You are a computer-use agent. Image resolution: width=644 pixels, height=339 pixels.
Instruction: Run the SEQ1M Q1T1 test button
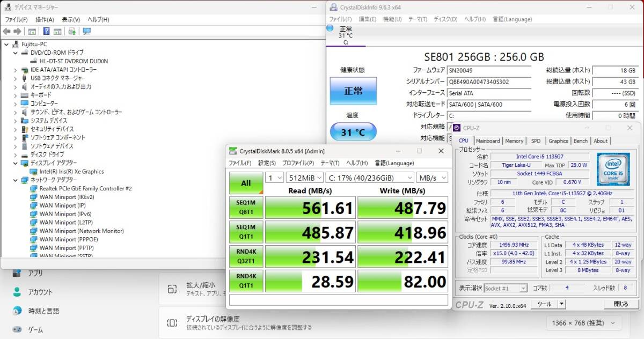point(246,232)
